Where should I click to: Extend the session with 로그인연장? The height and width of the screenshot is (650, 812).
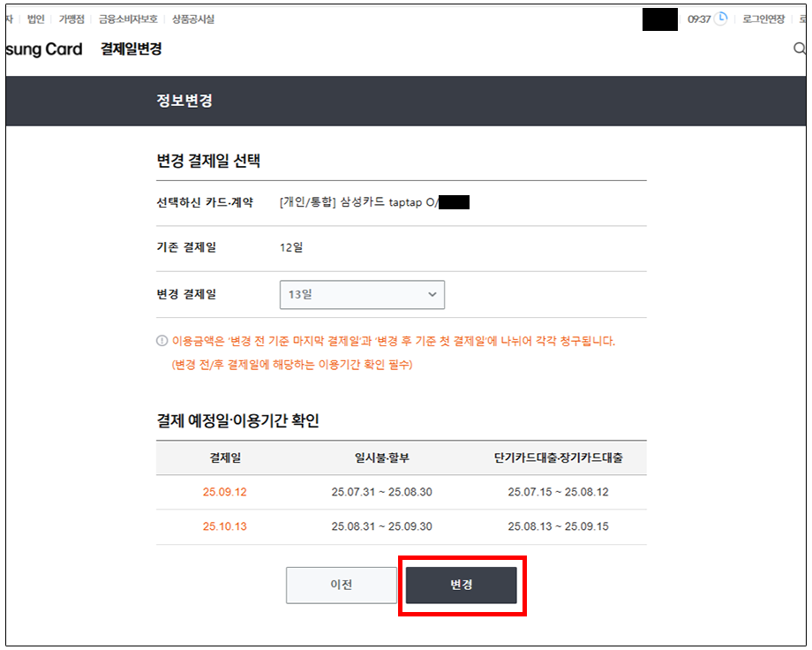763,19
